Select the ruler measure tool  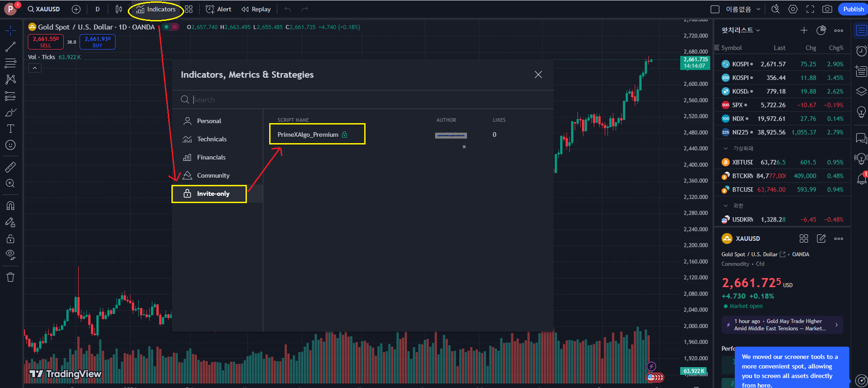pyautogui.click(x=10, y=167)
